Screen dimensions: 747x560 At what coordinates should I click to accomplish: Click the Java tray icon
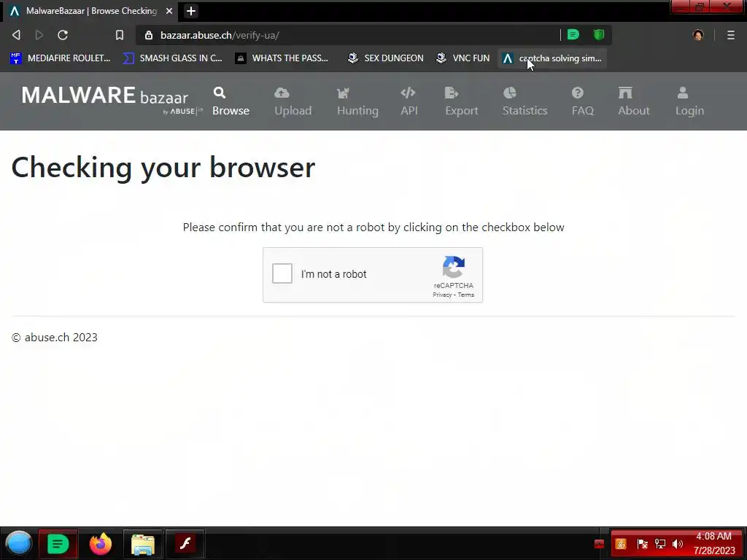[x=621, y=544]
